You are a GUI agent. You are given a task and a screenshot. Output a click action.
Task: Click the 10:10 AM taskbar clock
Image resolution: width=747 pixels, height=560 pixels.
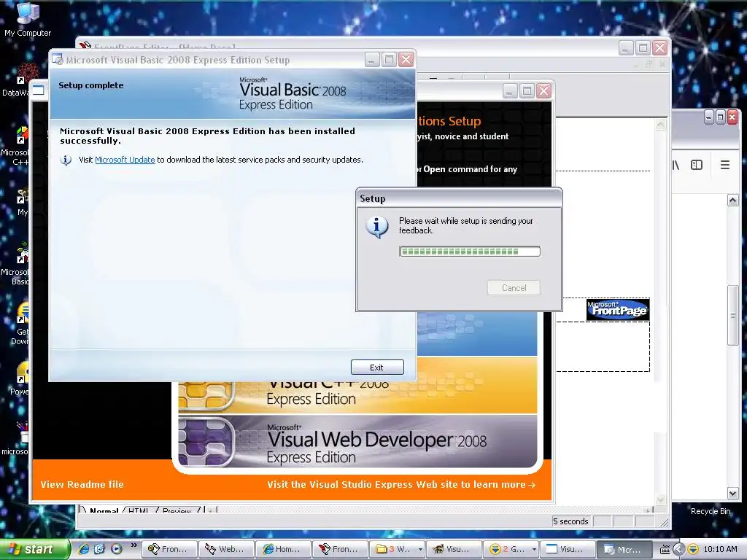[x=720, y=549]
